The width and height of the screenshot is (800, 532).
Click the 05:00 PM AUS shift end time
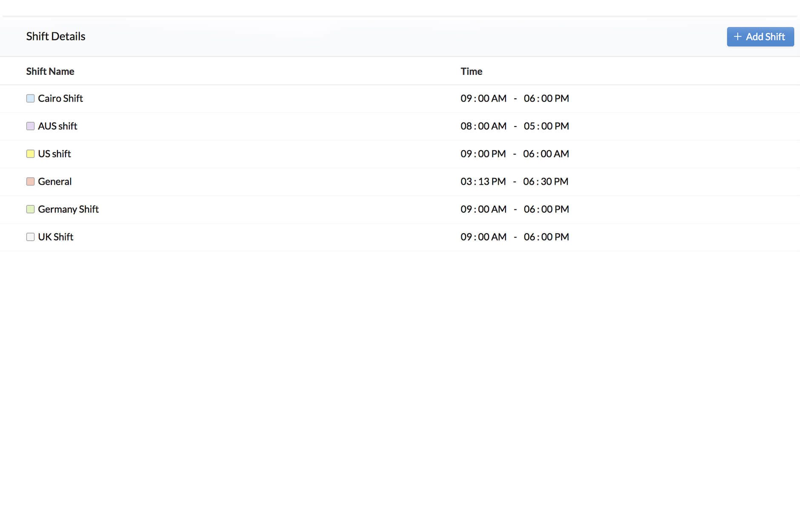(546, 126)
